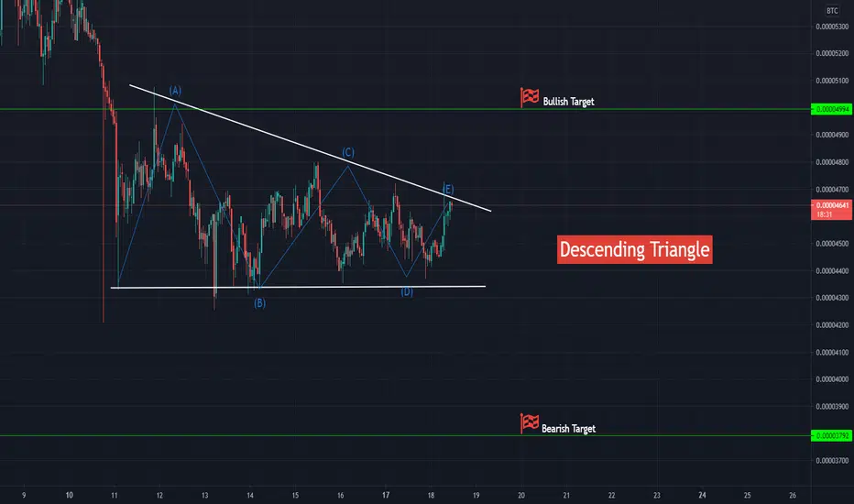
Task: Select the (B) wave label
Action: click(260, 303)
